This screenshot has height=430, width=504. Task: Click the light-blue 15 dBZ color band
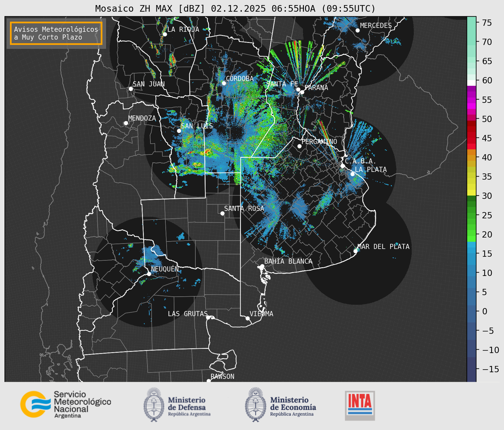471,254
